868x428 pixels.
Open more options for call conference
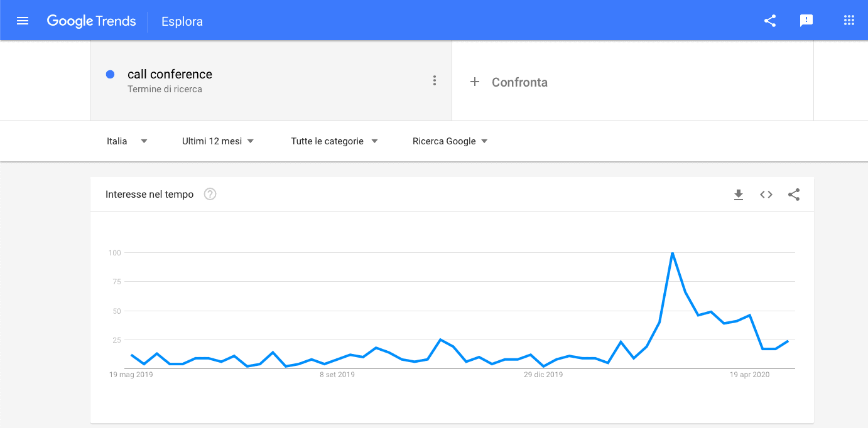tap(434, 80)
